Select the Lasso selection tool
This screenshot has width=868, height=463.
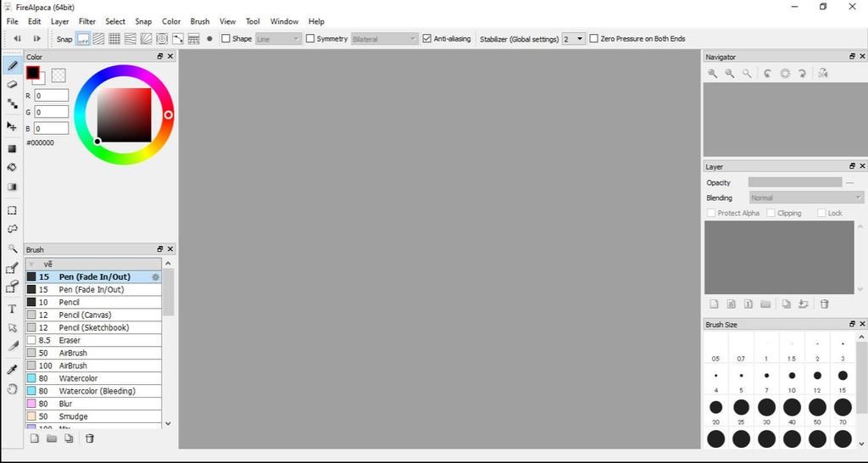12,229
